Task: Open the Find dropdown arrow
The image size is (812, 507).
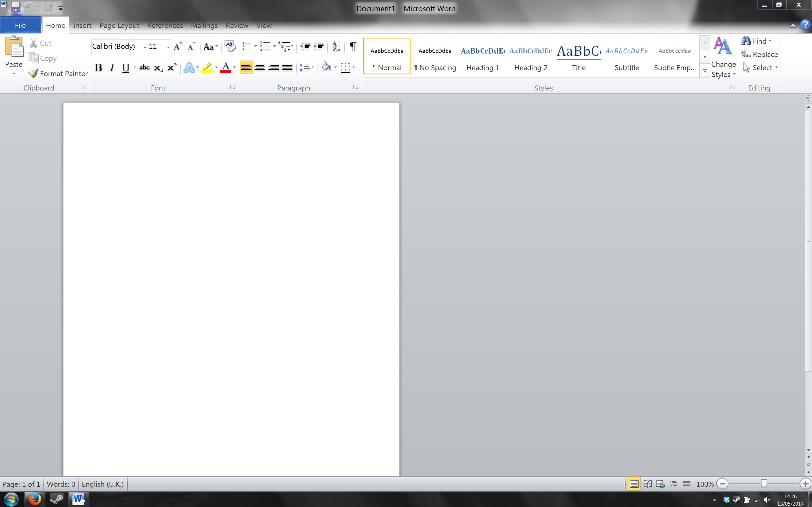Action: (770, 41)
